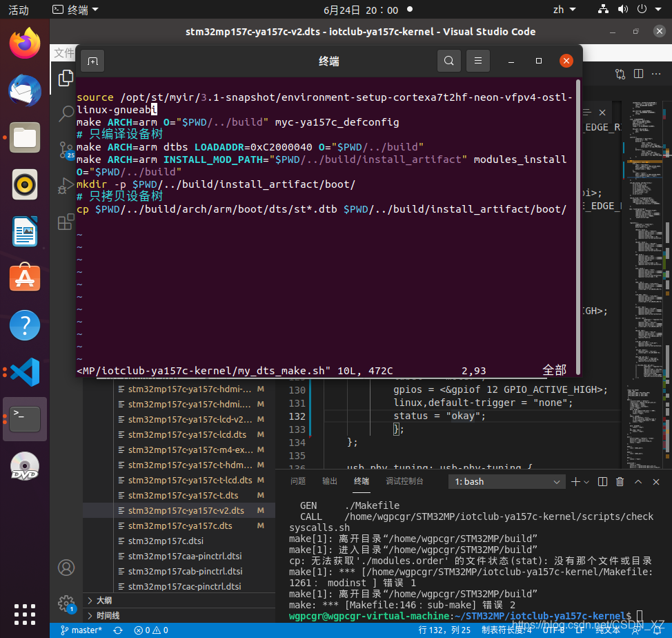Open Extensions view in activity bar

[x=66, y=222]
